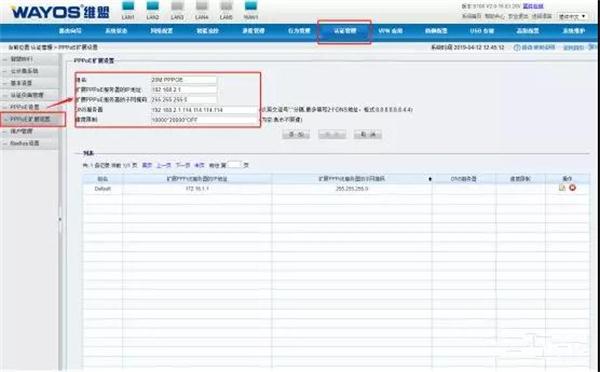Select 基本设置 in the sidebar

tap(29, 83)
